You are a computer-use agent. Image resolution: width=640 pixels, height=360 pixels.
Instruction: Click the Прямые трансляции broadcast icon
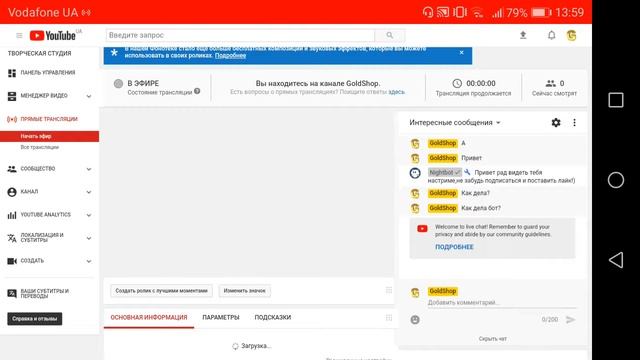coord(12,119)
